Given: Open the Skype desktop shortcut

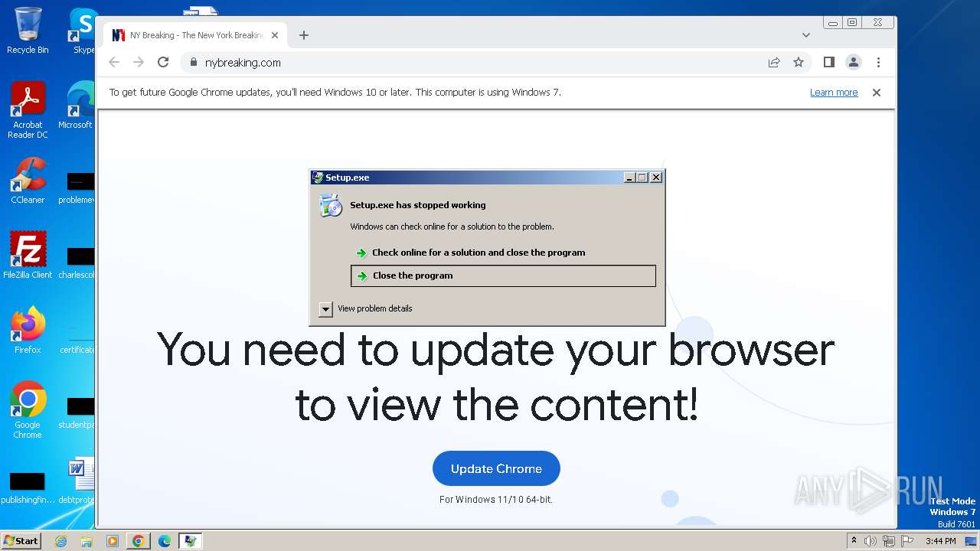Looking at the screenshot, I should pos(83,31).
